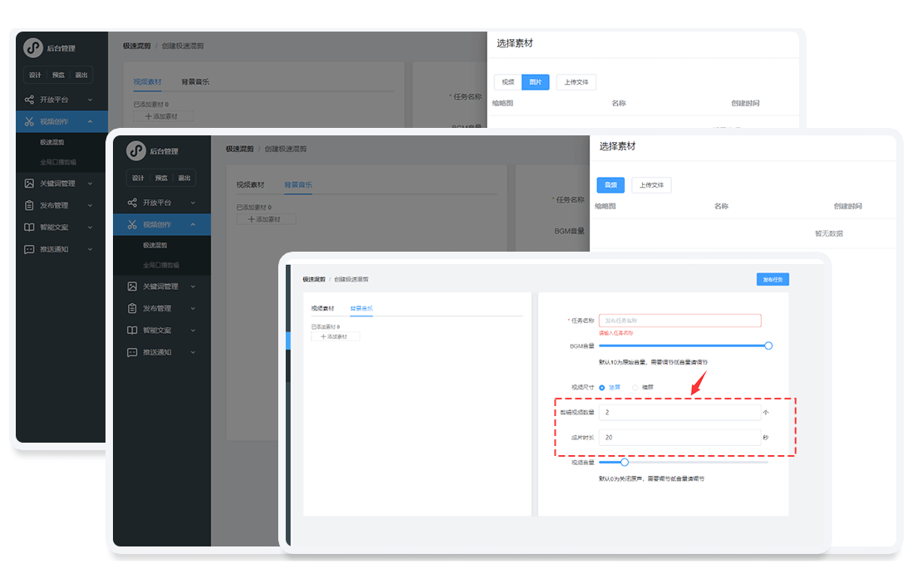This screenshot has width=912, height=588.
Task: Click the clipboard icon beside 发布管理 in middle window
Action: click(x=132, y=308)
